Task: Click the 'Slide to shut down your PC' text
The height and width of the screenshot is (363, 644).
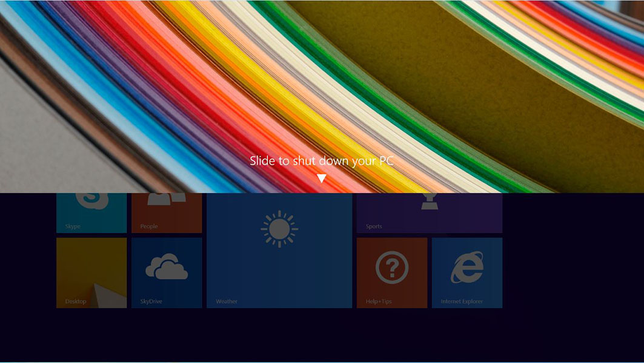Action: click(x=322, y=160)
